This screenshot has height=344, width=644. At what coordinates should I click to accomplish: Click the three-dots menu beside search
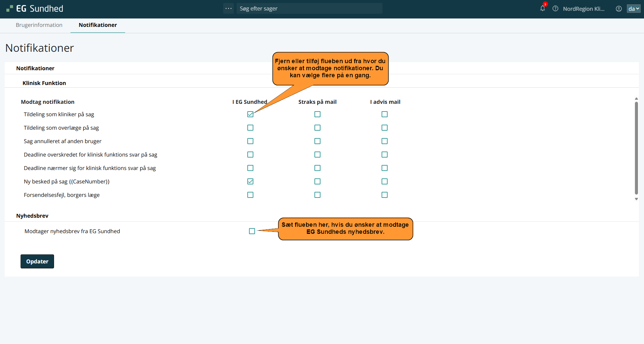(x=229, y=8)
